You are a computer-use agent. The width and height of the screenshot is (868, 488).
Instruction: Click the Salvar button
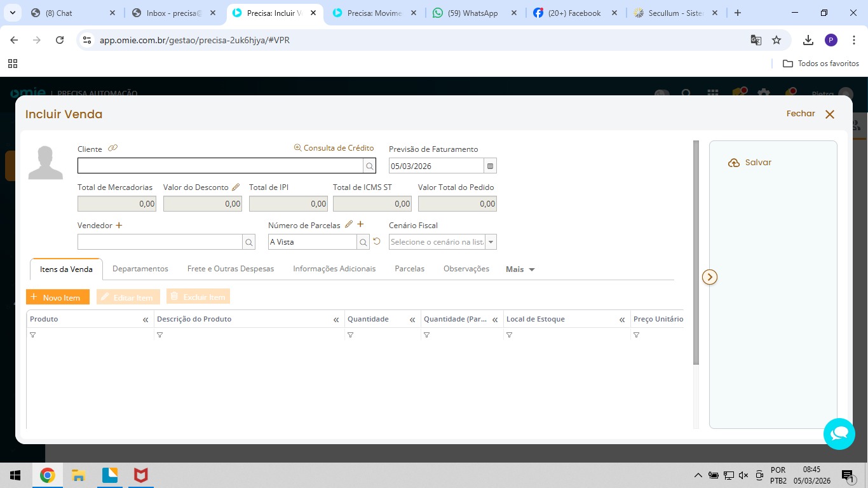point(750,163)
